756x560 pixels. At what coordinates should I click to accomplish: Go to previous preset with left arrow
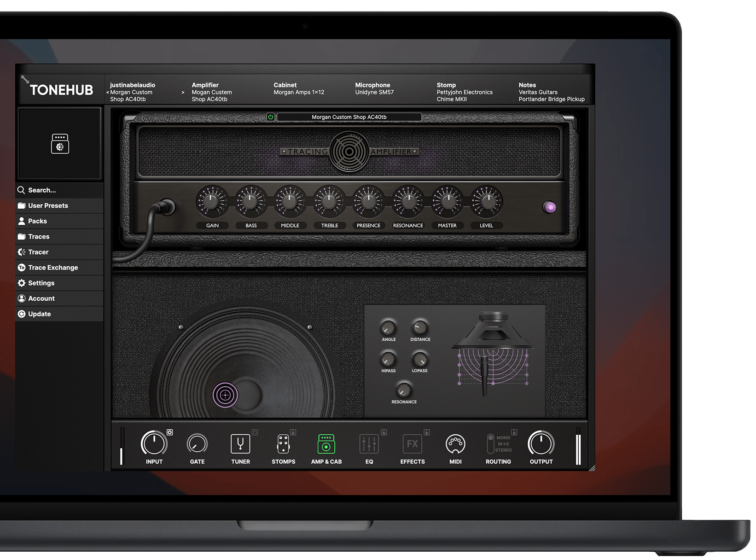[107, 92]
